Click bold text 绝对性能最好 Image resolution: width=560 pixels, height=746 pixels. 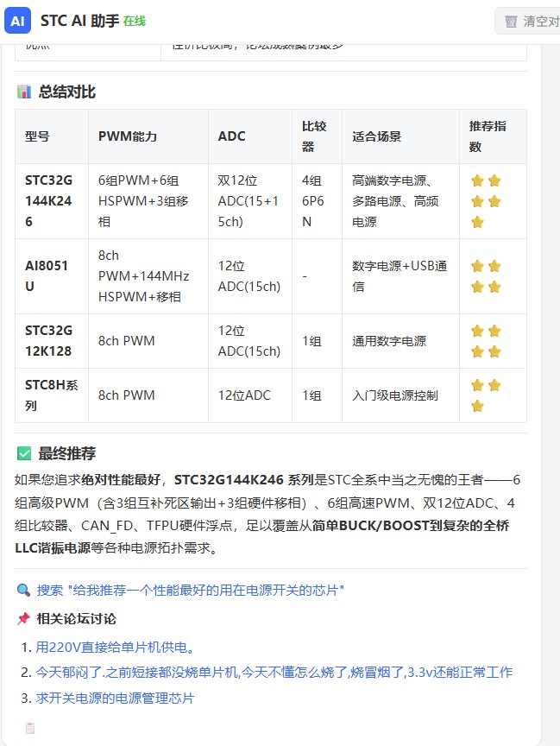(x=121, y=479)
